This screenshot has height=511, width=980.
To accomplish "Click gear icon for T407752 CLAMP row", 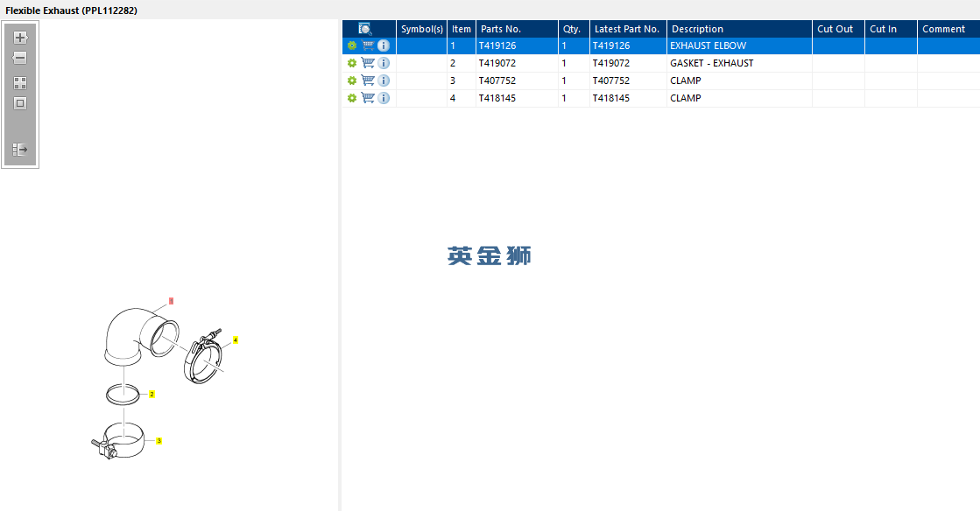I will [352, 80].
